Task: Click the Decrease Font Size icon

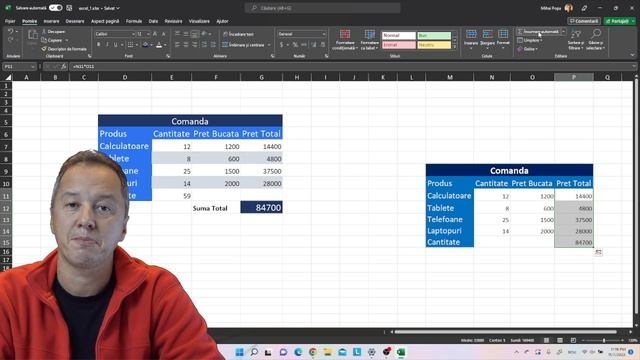Action: click(x=164, y=34)
